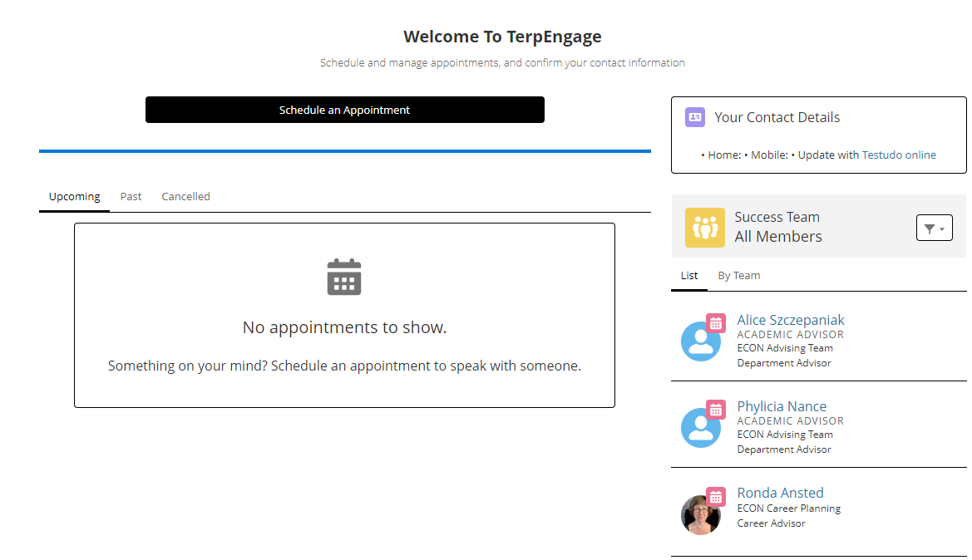The width and height of the screenshot is (972, 560).
Task: Click the contact card icon beside Your Contact Details
Action: tap(695, 117)
